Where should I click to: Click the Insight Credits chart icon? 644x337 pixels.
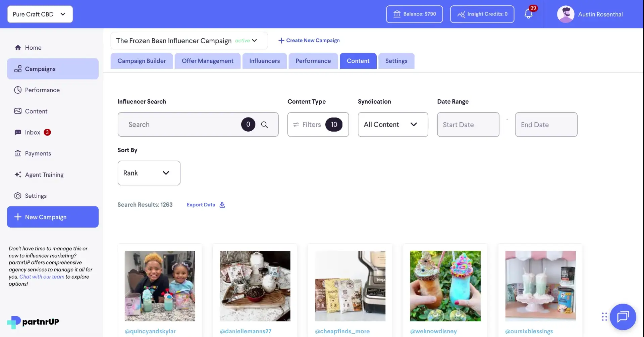(x=461, y=14)
